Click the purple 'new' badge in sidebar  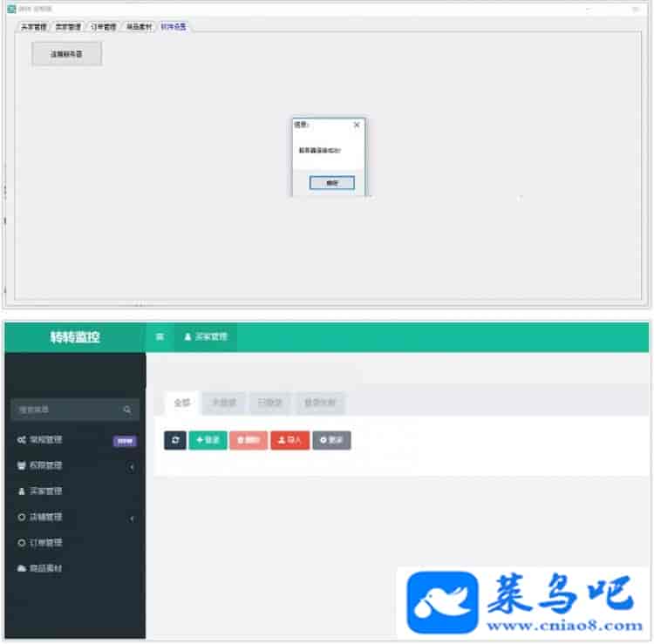pyautogui.click(x=125, y=441)
